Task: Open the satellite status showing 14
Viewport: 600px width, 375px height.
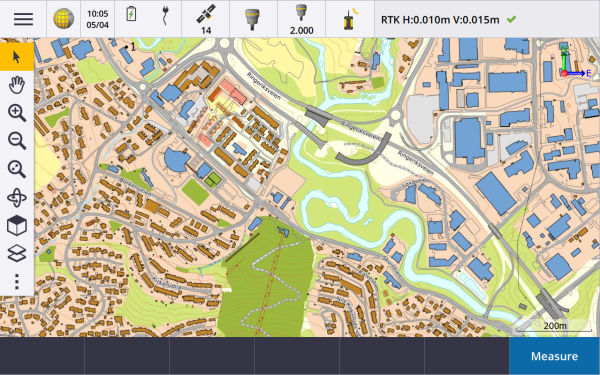Action: pyautogui.click(x=206, y=19)
